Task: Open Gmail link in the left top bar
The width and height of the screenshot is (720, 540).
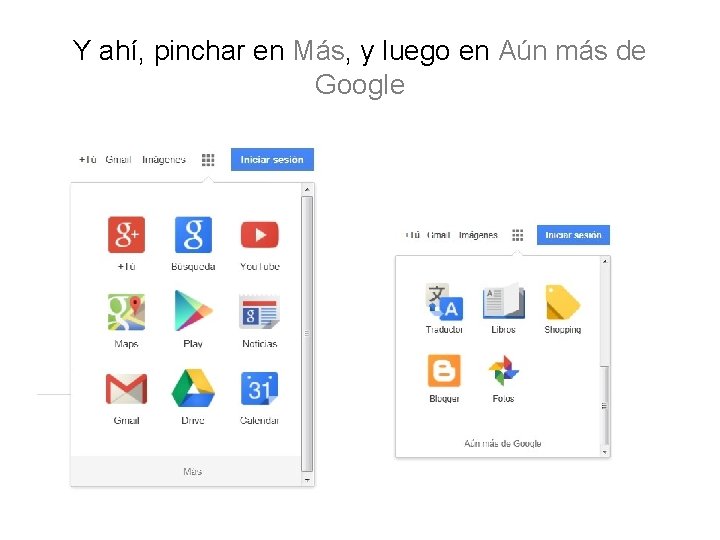Action: [118, 159]
